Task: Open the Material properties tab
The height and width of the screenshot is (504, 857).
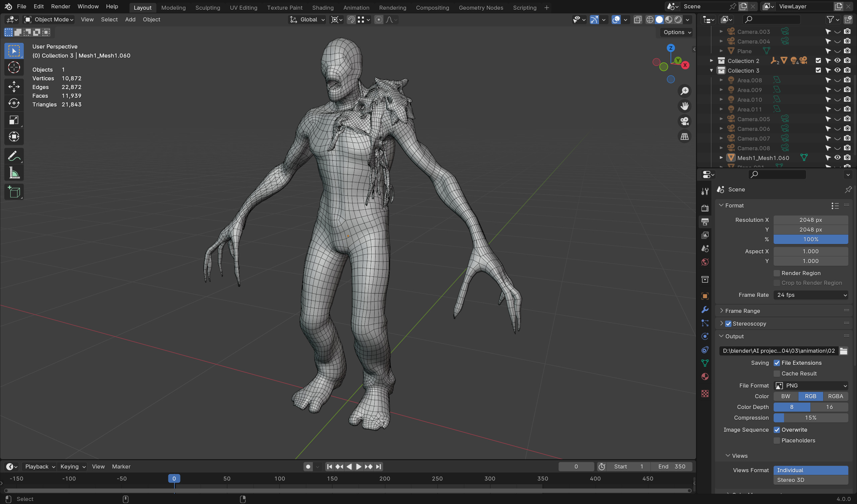Action: pyautogui.click(x=705, y=377)
